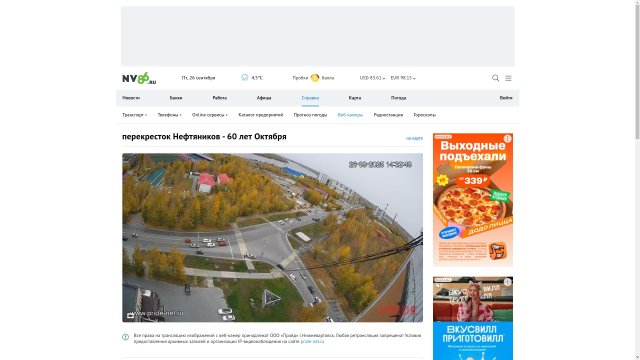Click the temperature reading 4.5°C
Viewport: 640px width, 360px height.
[257, 78]
